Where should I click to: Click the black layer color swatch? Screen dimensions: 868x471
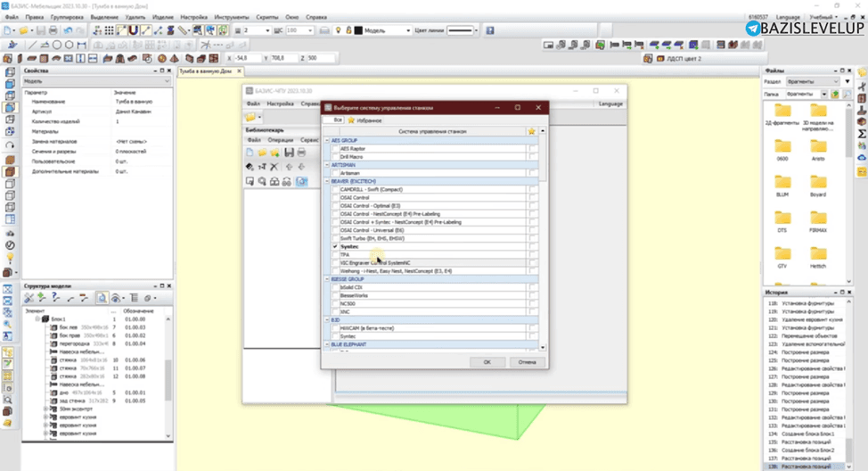click(x=358, y=30)
